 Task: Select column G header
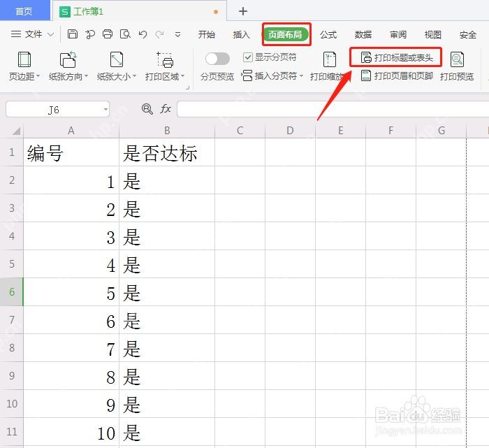tap(441, 131)
